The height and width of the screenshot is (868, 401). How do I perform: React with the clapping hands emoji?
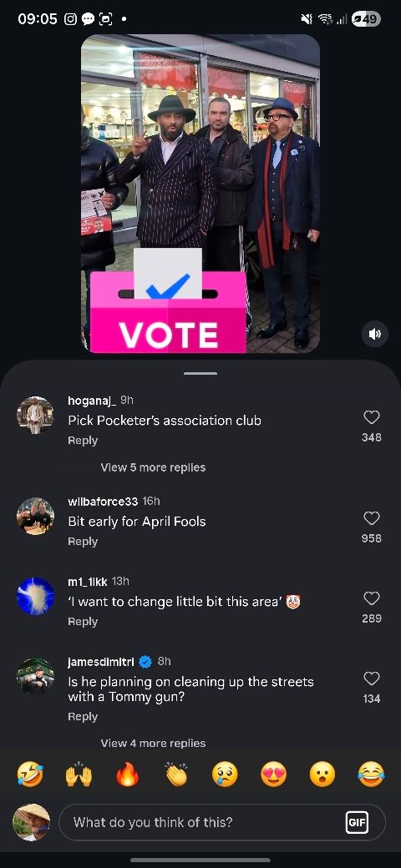[x=176, y=775]
